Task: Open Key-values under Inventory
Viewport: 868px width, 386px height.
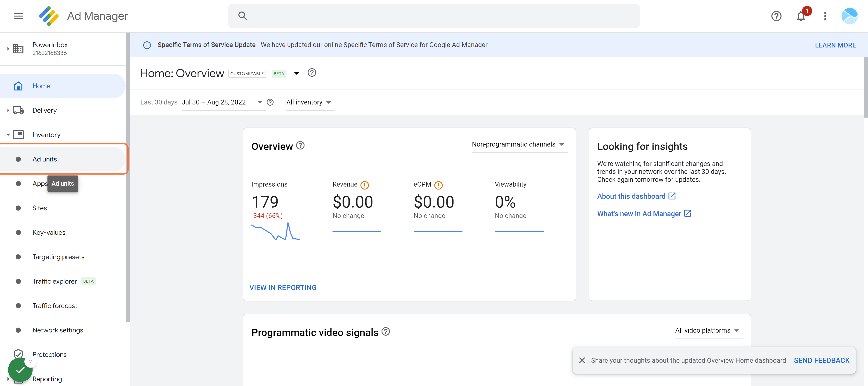Action: click(63, 233)
